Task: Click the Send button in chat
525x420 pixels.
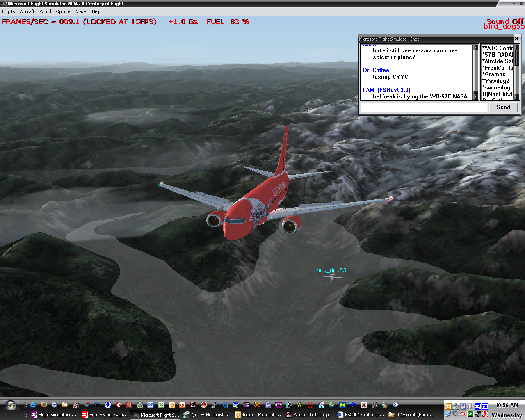Action: (503, 107)
